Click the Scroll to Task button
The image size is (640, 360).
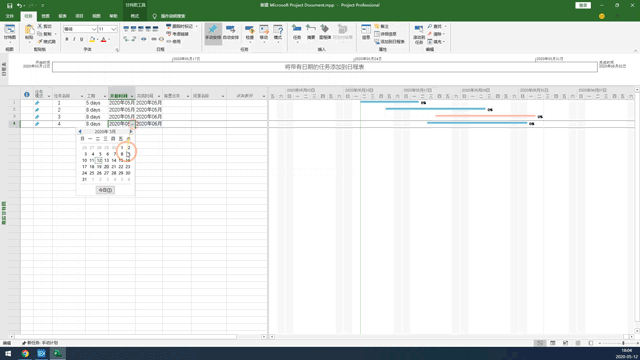pos(419,34)
